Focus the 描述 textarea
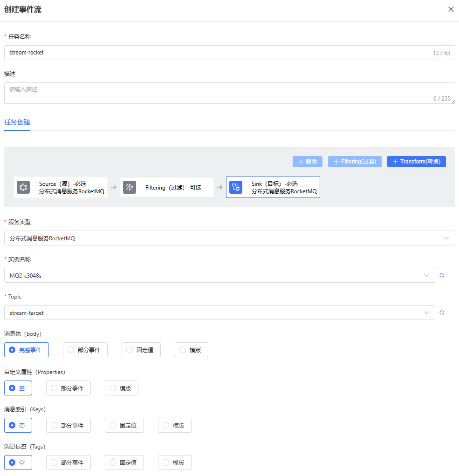 (x=229, y=93)
